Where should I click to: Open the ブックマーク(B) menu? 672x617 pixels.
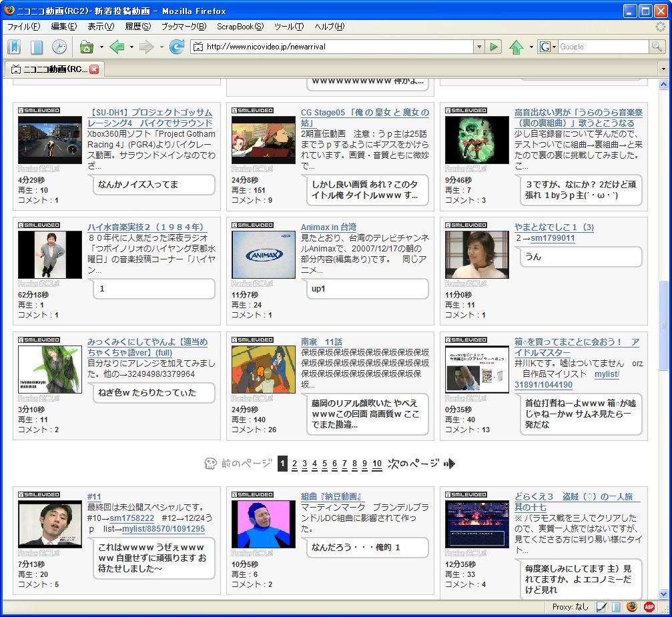pos(184,27)
